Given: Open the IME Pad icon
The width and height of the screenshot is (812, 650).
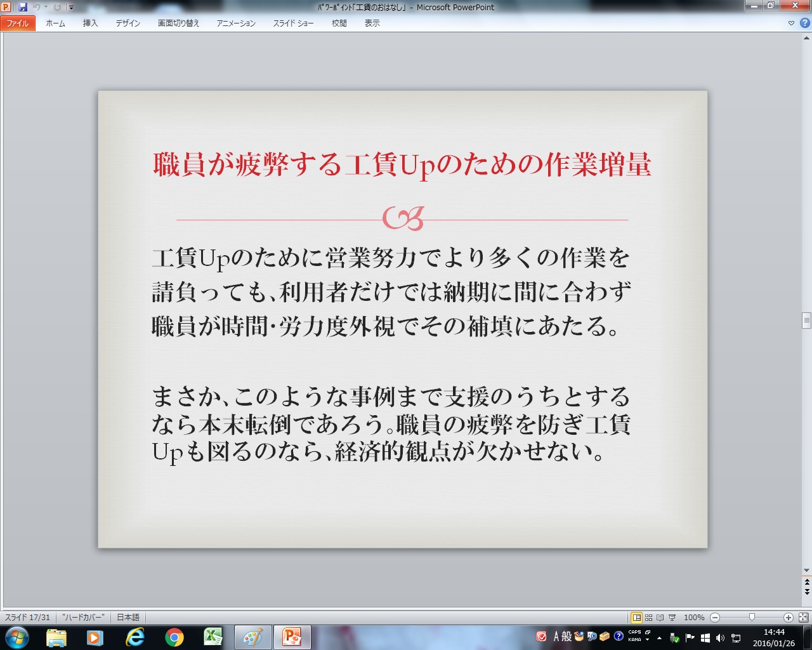Looking at the screenshot, I should pos(579,636).
